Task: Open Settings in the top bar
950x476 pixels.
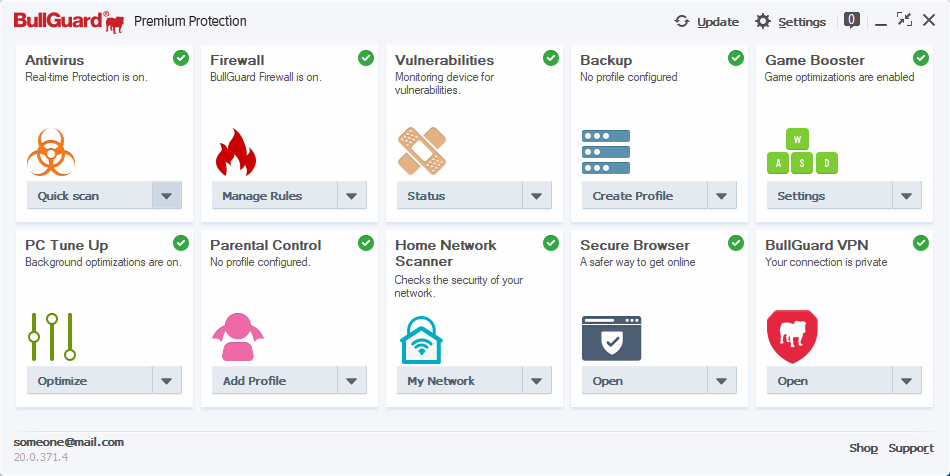Action: [790, 21]
